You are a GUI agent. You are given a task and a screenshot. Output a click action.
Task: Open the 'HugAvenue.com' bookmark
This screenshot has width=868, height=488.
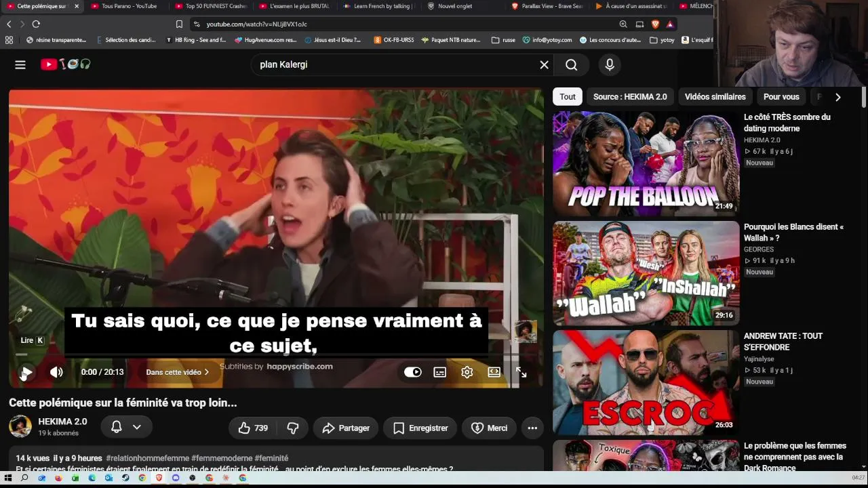pos(266,40)
